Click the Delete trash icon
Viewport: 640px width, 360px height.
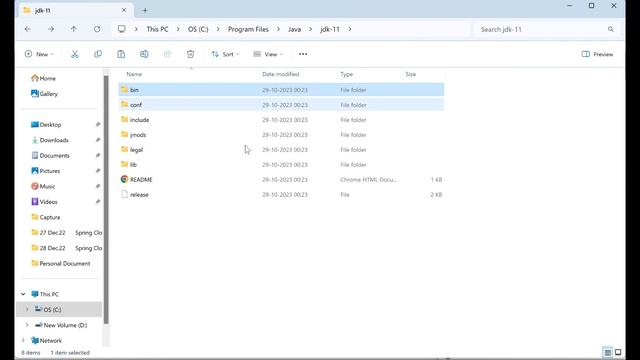pyautogui.click(x=191, y=54)
